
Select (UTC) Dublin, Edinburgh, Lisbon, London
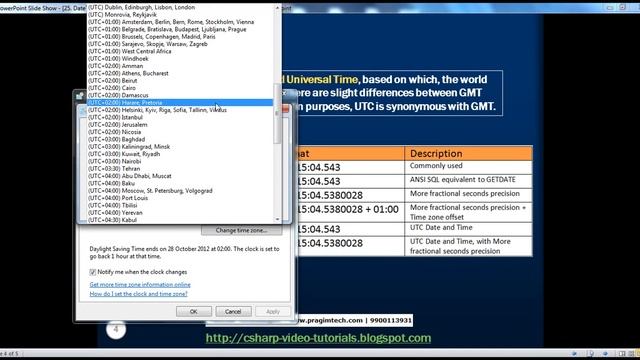point(180,7)
